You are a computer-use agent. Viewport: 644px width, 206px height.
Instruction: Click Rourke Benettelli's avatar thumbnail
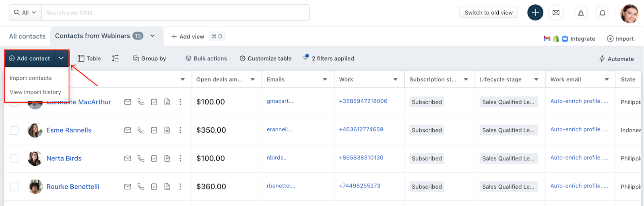coord(35,187)
